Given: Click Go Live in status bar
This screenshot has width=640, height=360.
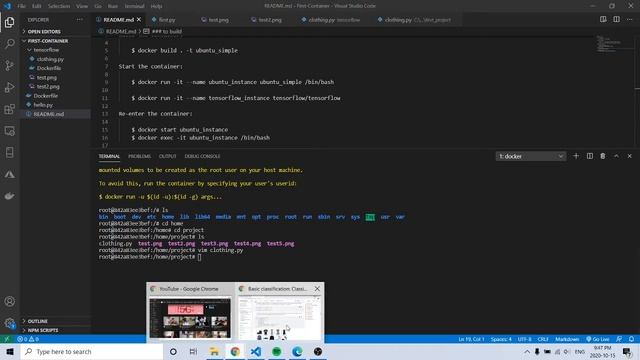Looking at the screenshot, I should pyautogui.click(x=598, y=339).
